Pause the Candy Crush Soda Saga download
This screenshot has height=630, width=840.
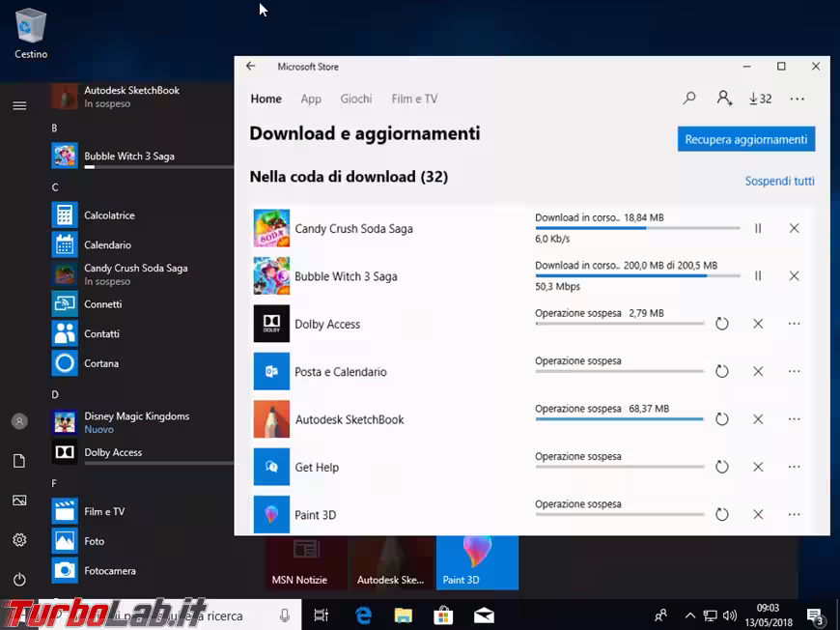(x=758, y=229)
